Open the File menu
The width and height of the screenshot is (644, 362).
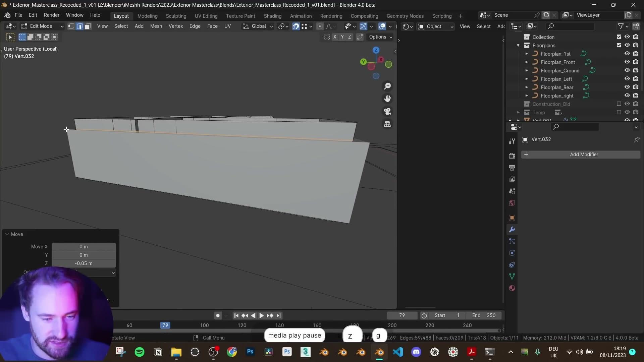(x=18, y=15)
